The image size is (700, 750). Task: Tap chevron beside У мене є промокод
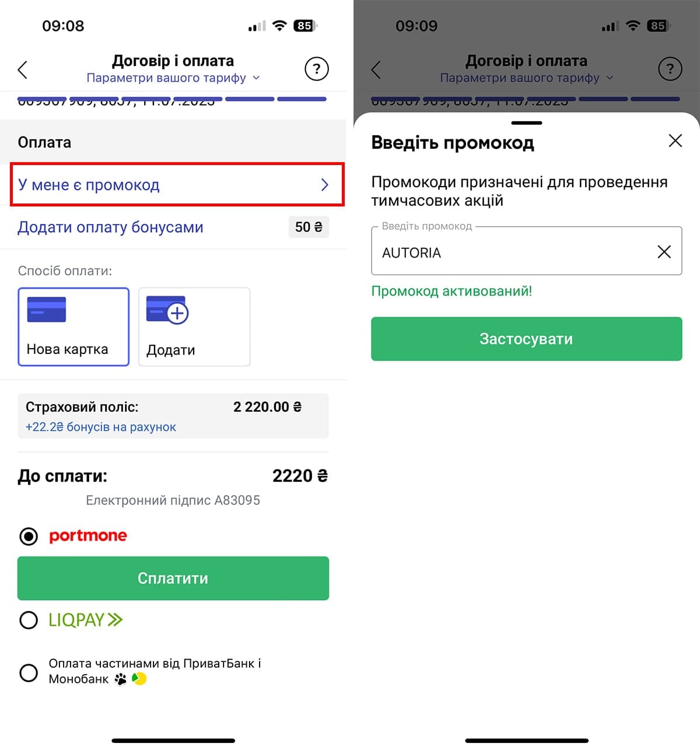pos(325,185)
